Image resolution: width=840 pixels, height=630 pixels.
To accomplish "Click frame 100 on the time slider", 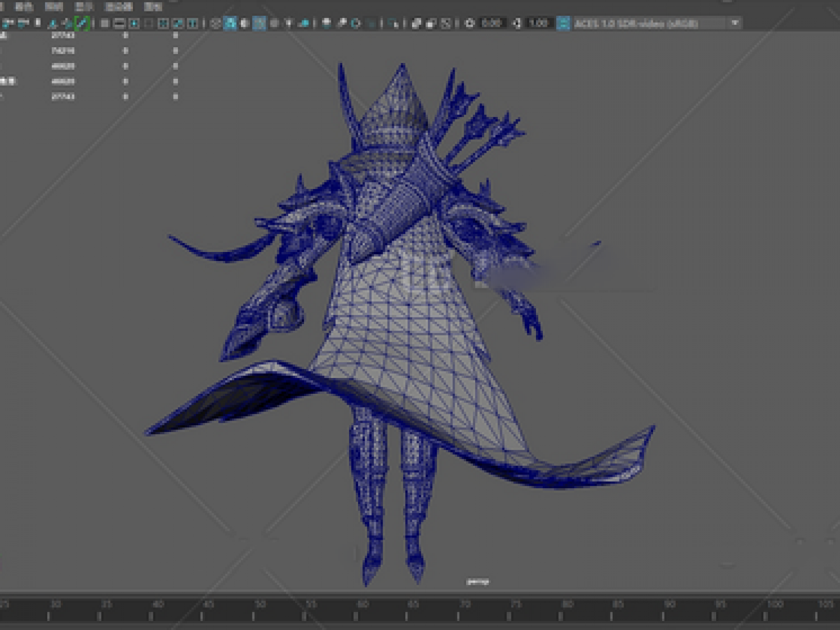I will [x=775, y=604].
